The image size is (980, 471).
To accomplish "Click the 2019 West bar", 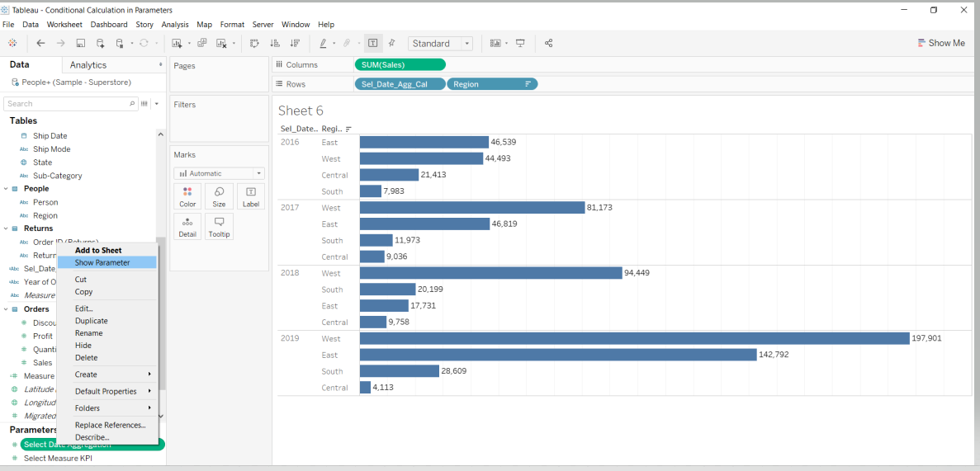I will point(634,338).
